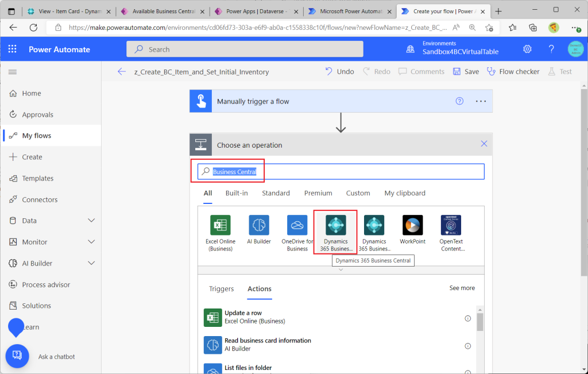This screenshot has height=374, width=588.
Task: Switch to the Standard tab
Action: 276,193
